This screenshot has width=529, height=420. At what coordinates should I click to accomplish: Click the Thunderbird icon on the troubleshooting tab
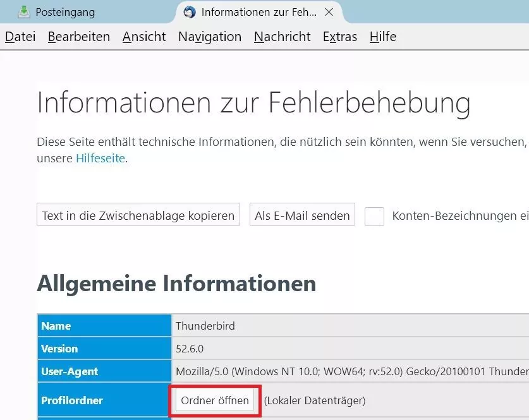pyautogui.click(x=189, y=12)
